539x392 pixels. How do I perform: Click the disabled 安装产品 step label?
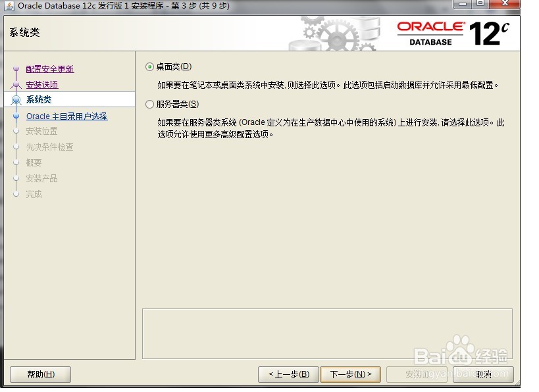[41, 178]
